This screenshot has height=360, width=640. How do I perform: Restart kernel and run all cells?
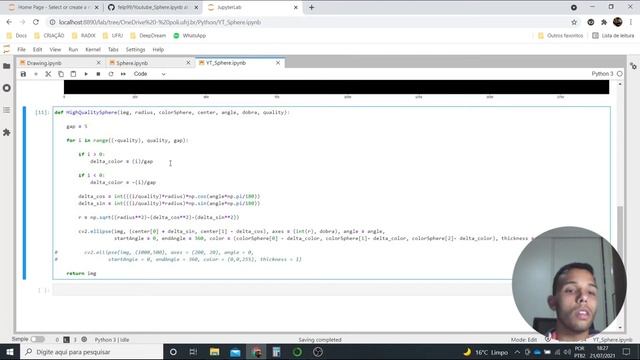click(123, 74)
